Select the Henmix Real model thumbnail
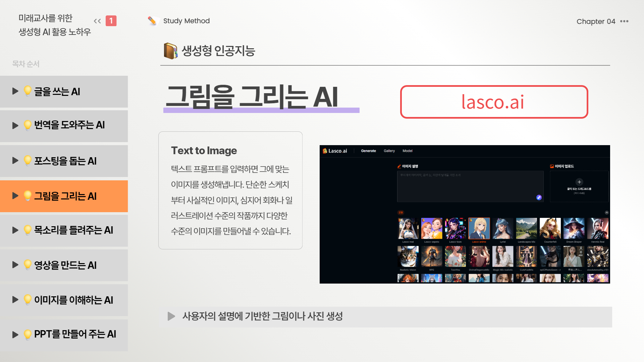This screenshot has height=362, width=644. [x=598, y=228]
